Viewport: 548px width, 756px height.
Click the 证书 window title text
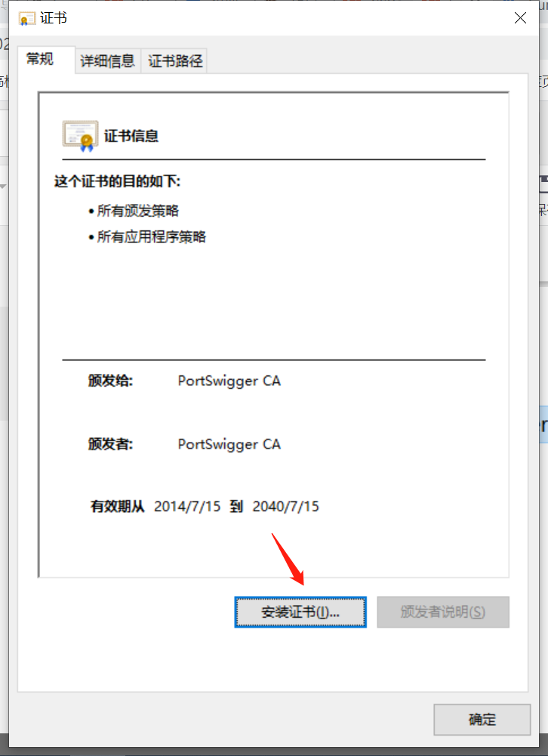[x=53, y=18]
